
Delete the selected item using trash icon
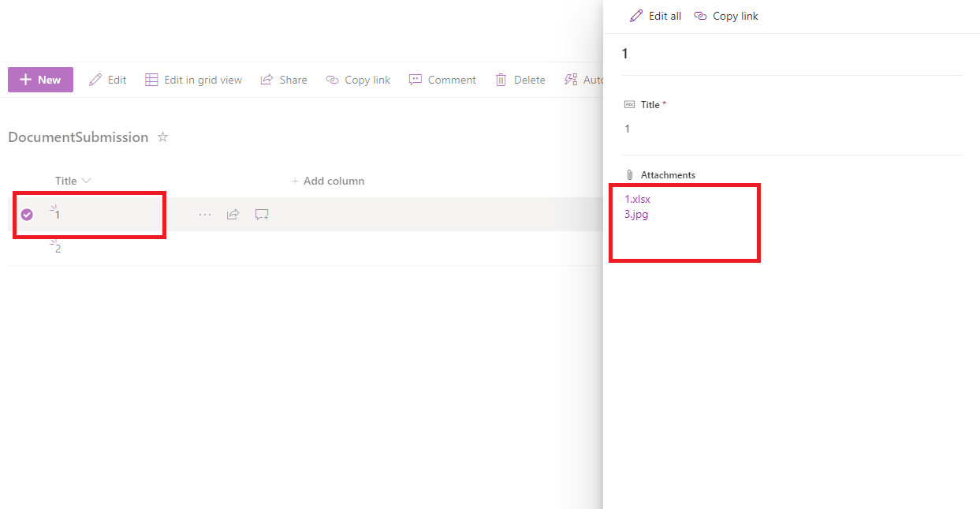point(520,79)
